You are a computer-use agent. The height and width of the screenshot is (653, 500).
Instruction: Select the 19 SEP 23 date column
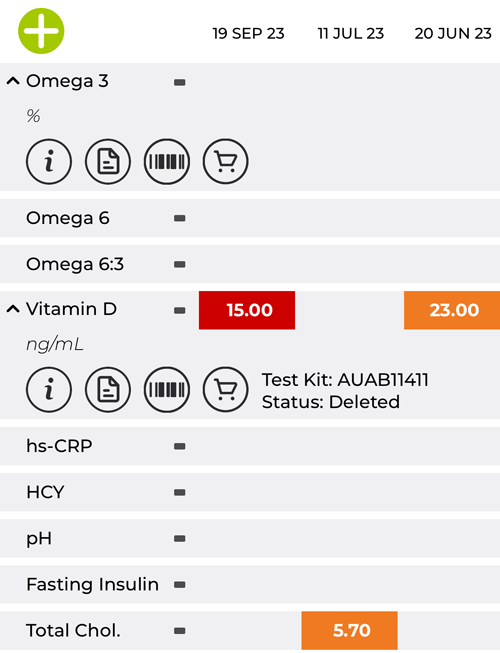pos(248,33)
